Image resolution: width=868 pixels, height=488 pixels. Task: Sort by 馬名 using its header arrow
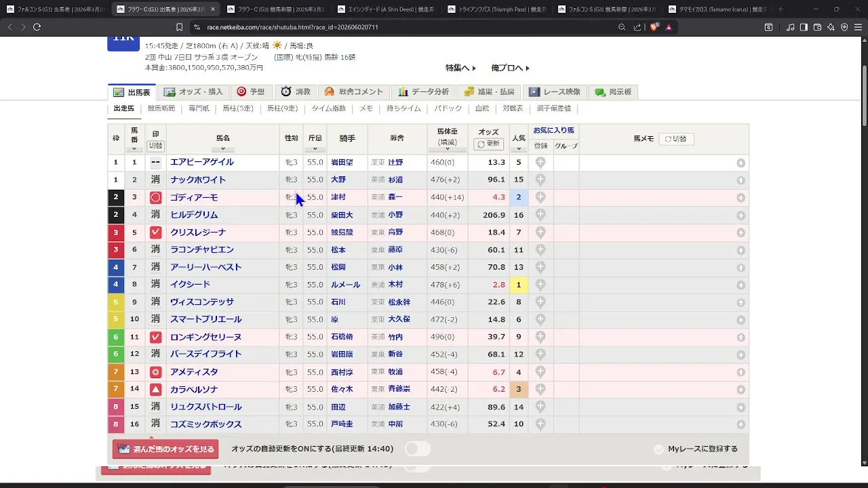point(222,149)
